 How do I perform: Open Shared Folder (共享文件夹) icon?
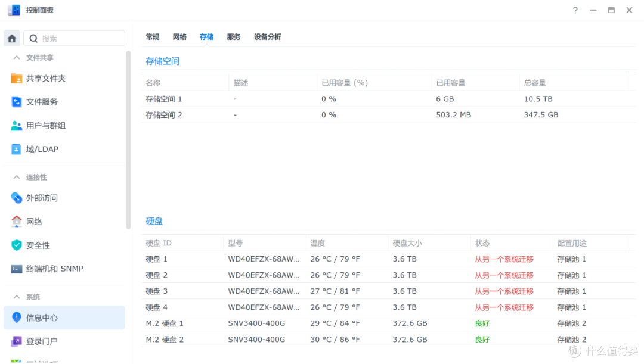click(x=17, y=79)
